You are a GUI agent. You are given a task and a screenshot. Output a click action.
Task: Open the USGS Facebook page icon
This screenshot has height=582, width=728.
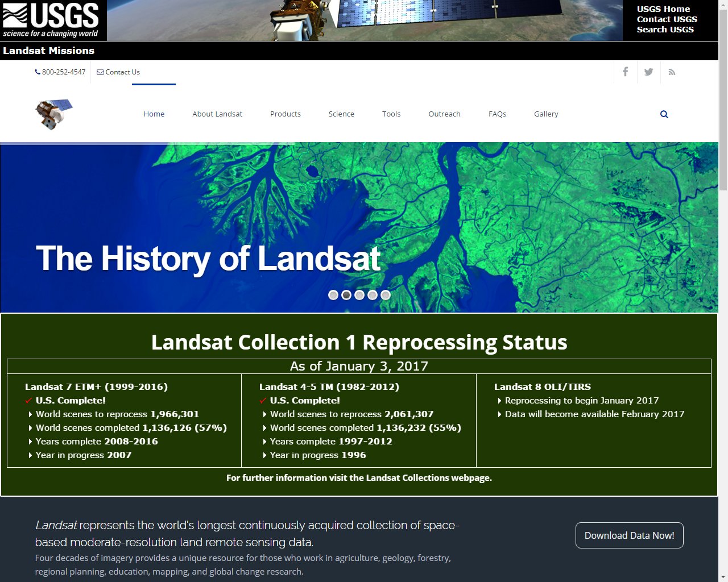(625, 72)
